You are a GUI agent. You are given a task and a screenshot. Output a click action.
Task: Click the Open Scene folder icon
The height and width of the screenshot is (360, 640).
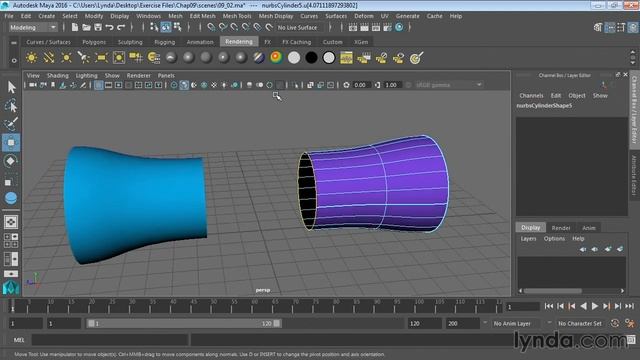click(86, 27)
